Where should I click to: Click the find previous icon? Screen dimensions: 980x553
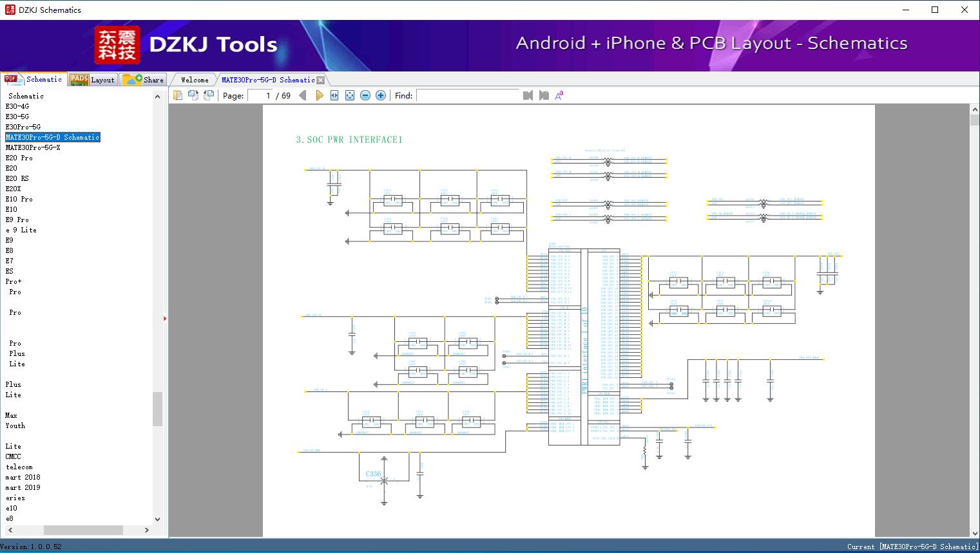528,95
